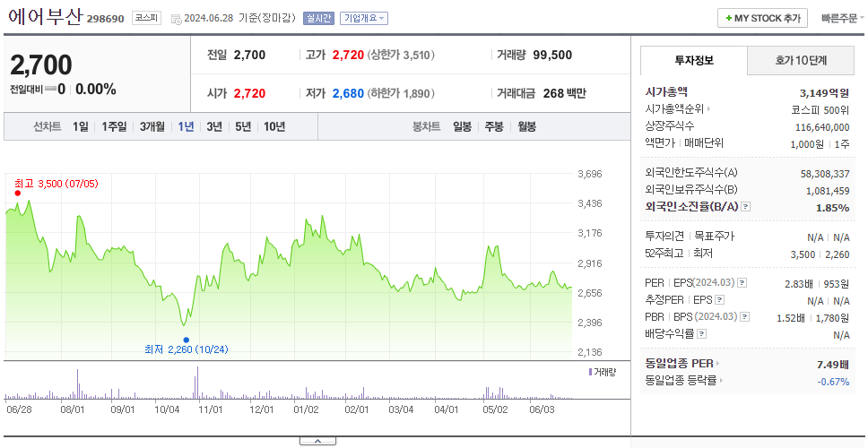This screenshot has width=868, height=448.
Task: Click the blue 최저 2,260 low-point dot
Action: point(186,340)
